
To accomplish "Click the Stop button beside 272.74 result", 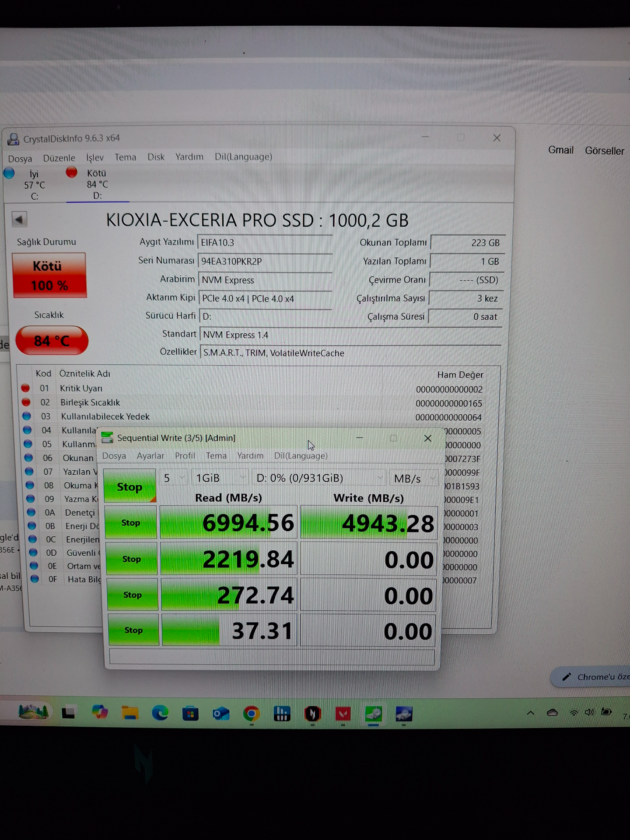I will pos(133,594).
